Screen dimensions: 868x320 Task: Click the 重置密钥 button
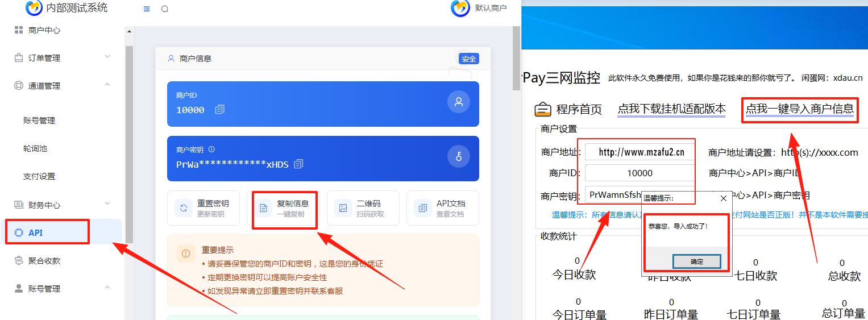(x=203, y=208)
